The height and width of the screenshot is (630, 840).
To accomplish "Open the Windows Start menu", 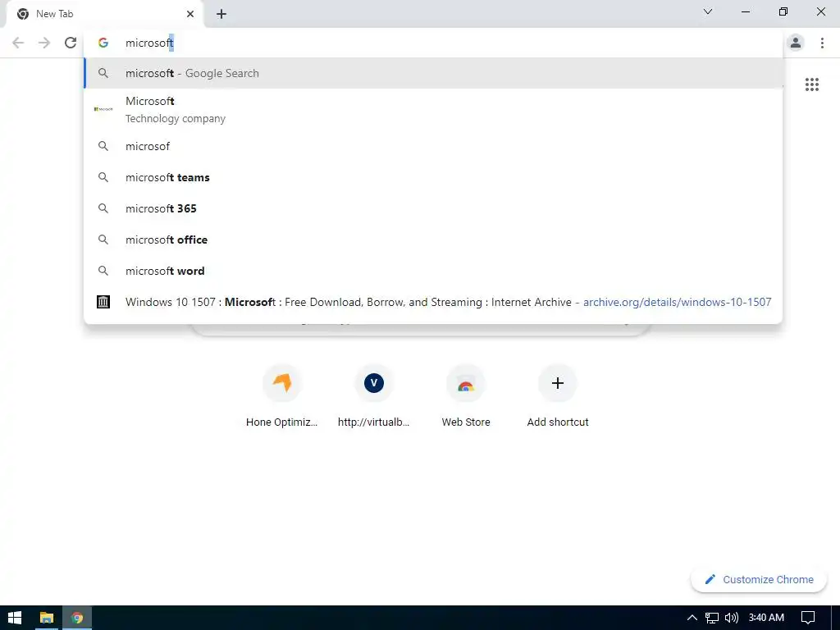I will [15, 618].
